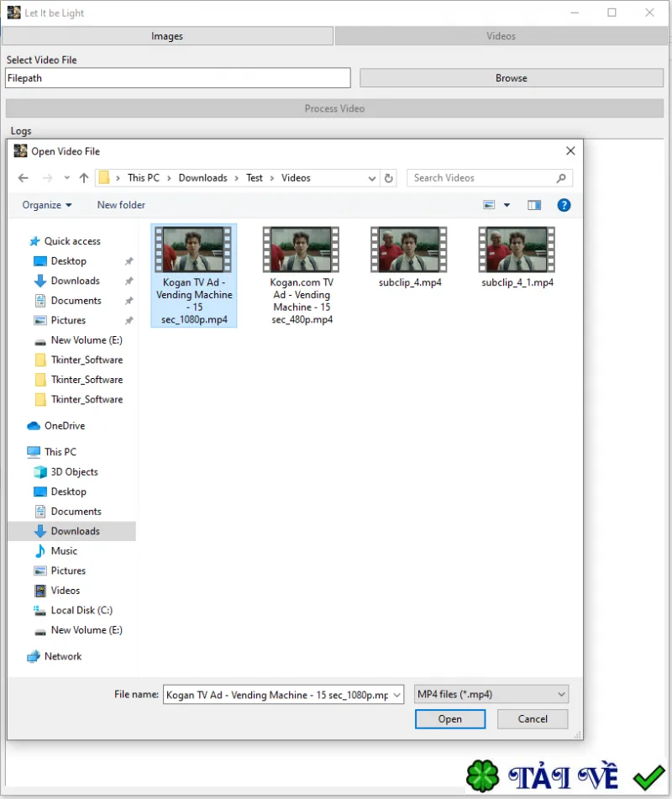
Task: Select OneDrive in the sidebar
Action: coord(64,425)
